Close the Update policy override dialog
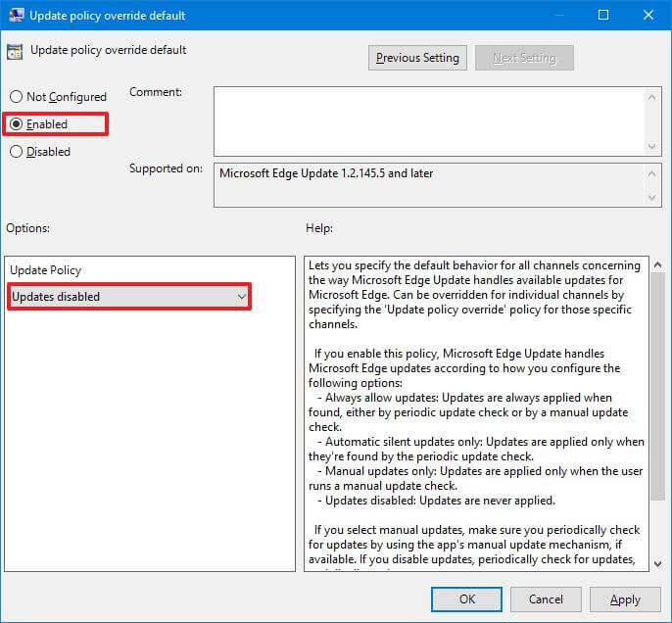Screen dimensions: 672x623 pyautogui.click(x=648, y=15)
